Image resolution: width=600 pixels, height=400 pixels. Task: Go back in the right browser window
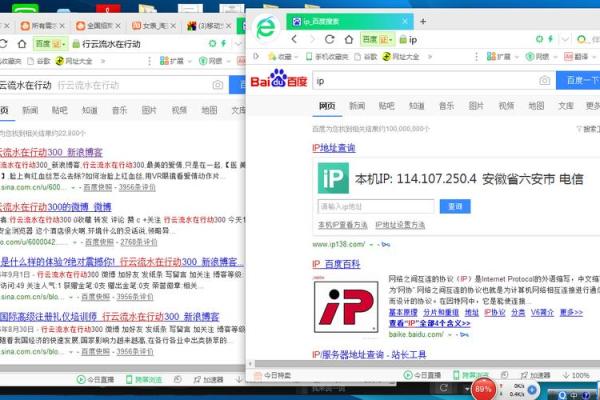click(294, 39)
